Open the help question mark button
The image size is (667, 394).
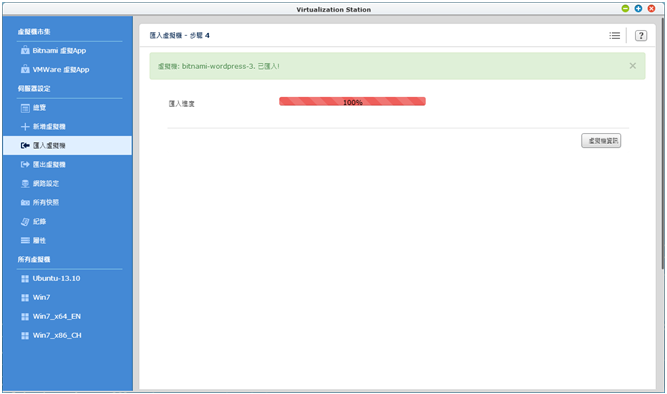point(641,36)
